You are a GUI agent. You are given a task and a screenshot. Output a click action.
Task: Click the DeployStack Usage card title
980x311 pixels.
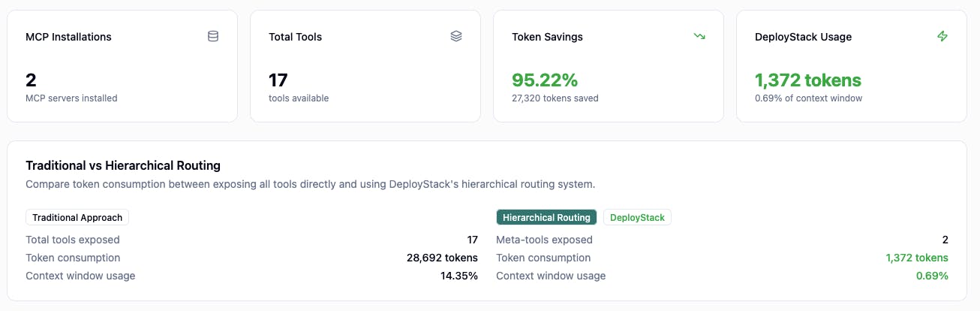803,37
